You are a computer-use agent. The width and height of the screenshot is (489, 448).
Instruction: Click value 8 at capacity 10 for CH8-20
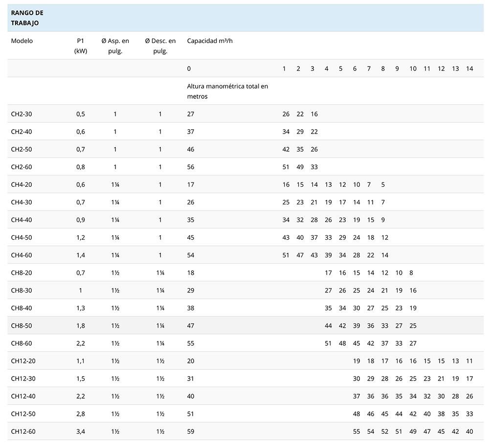coord(411,273)
